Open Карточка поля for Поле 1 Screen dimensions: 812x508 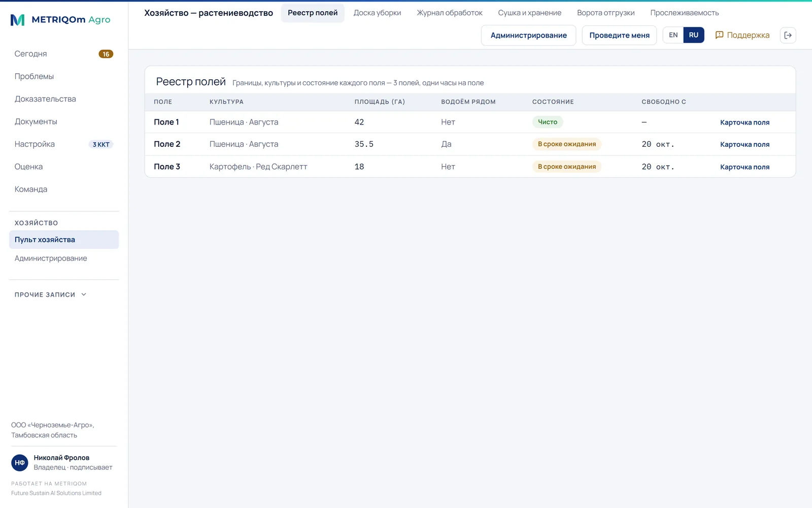(x=745, y=122)
